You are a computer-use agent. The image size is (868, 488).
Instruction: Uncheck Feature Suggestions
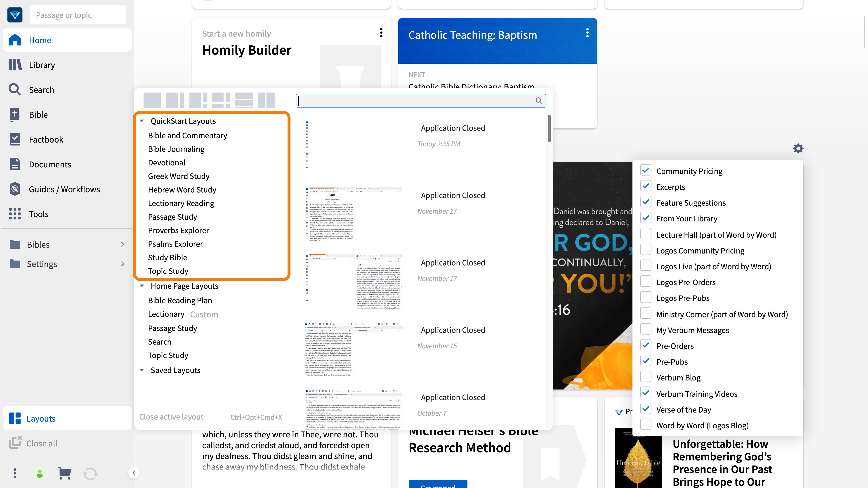(646, 202)
